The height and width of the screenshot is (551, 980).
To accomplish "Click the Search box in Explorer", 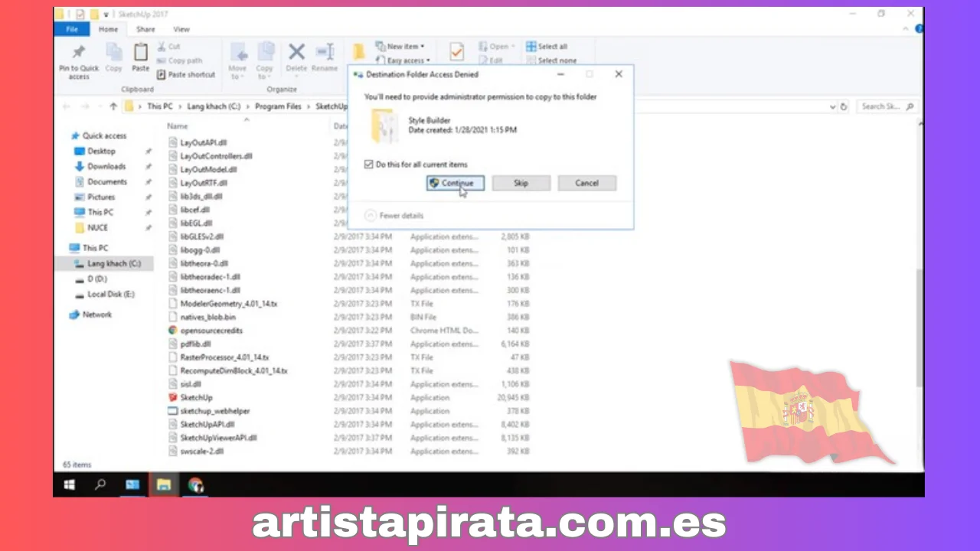I will point(887,107).
